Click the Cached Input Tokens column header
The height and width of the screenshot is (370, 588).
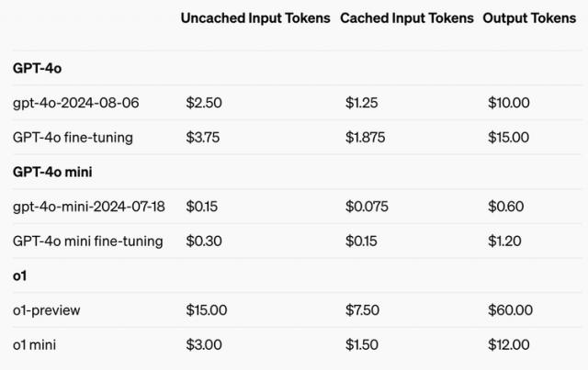click(407, 17)
